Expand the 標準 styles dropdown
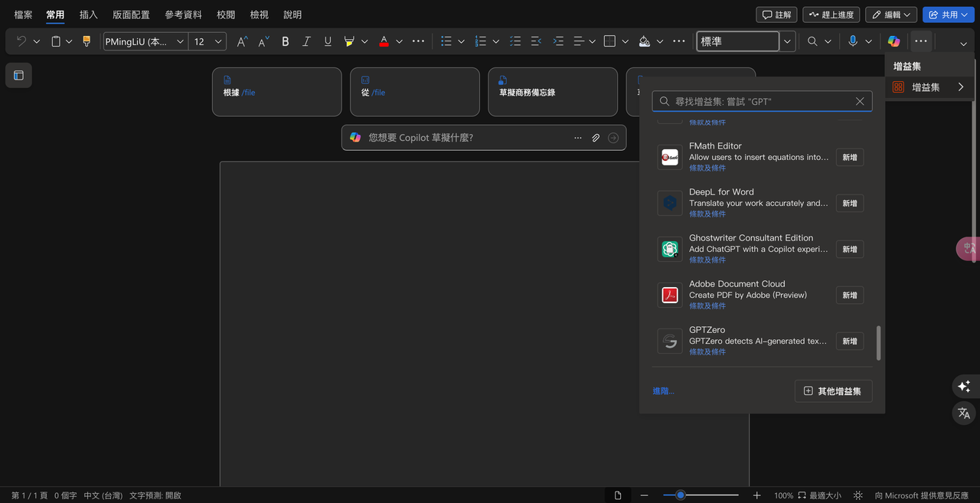The width and height of the screenshot is (980, 503). pos(788,41)
